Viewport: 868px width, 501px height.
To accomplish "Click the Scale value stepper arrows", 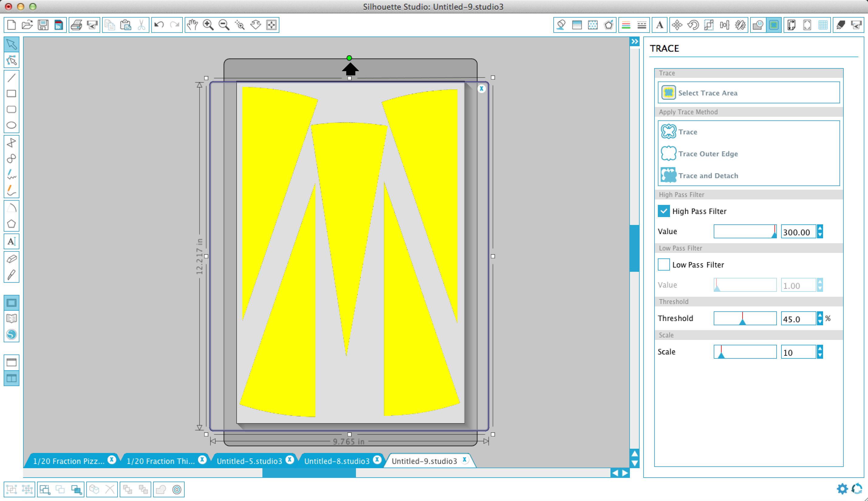I will (x=820, y=352).
